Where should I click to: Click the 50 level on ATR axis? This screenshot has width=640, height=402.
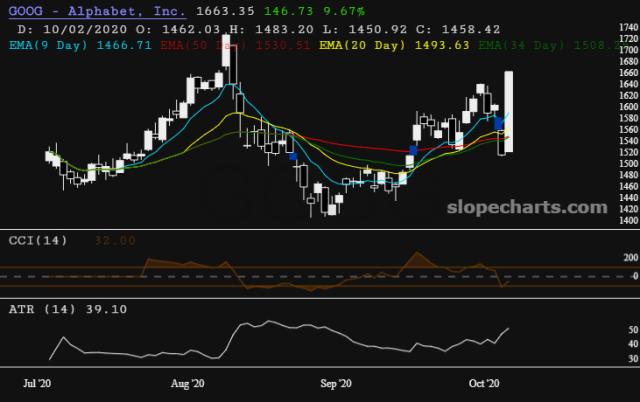coord(633,330)
